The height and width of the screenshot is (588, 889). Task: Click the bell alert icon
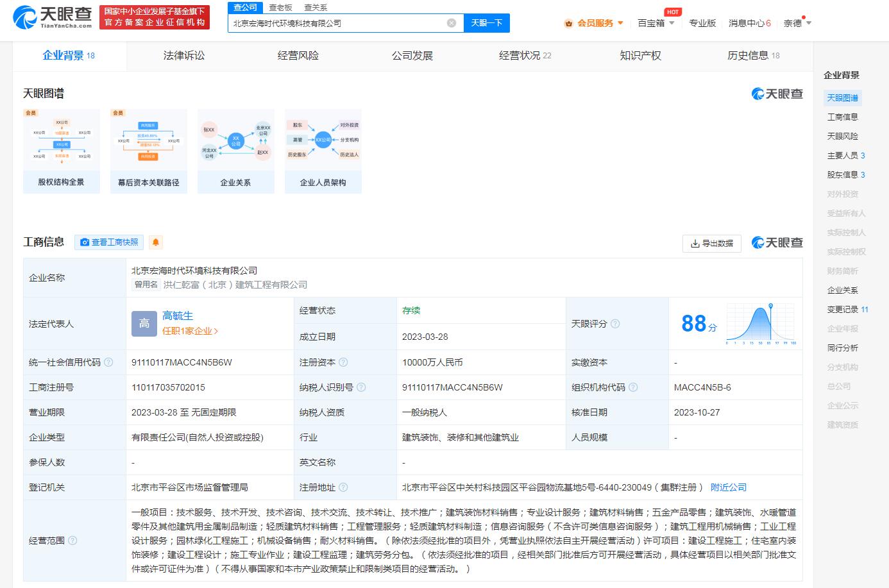click(155, 242)
